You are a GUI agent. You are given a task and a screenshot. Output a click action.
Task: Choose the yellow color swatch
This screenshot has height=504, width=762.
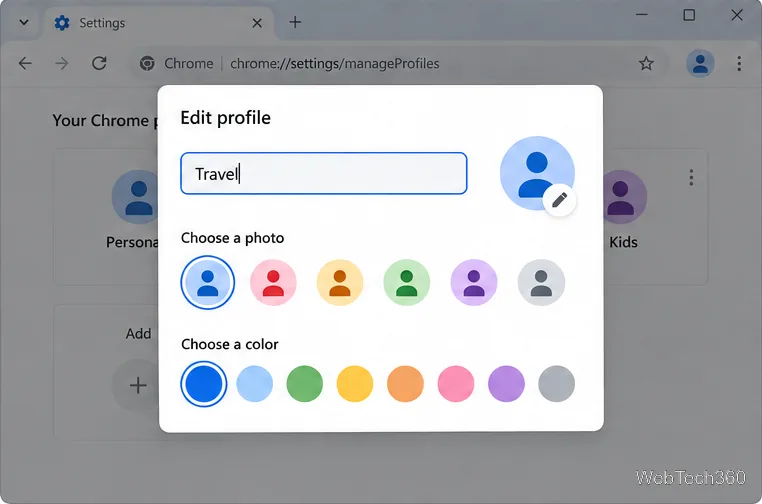tap(355, 384)
